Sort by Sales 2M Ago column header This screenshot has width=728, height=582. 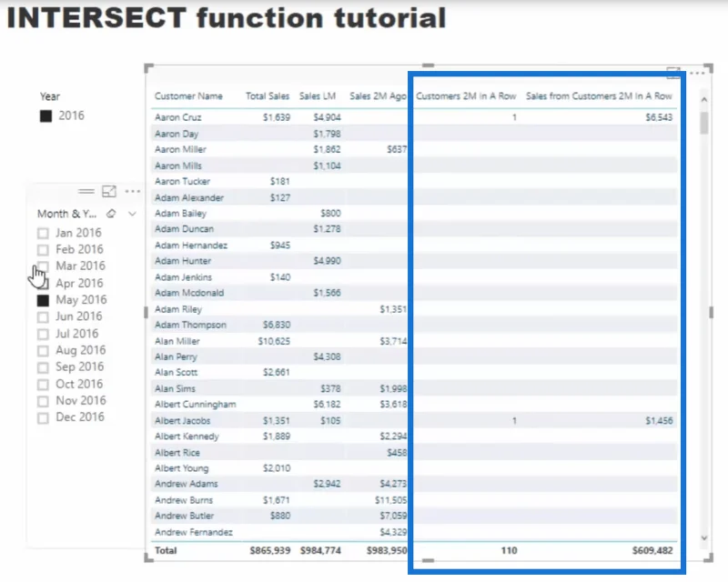[x=378, y=96]
